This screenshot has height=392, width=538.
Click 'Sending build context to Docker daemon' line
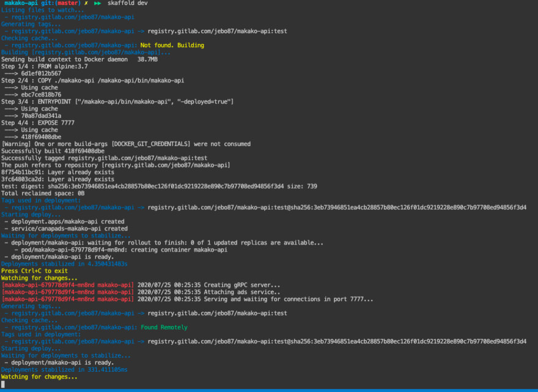[79, 59]
